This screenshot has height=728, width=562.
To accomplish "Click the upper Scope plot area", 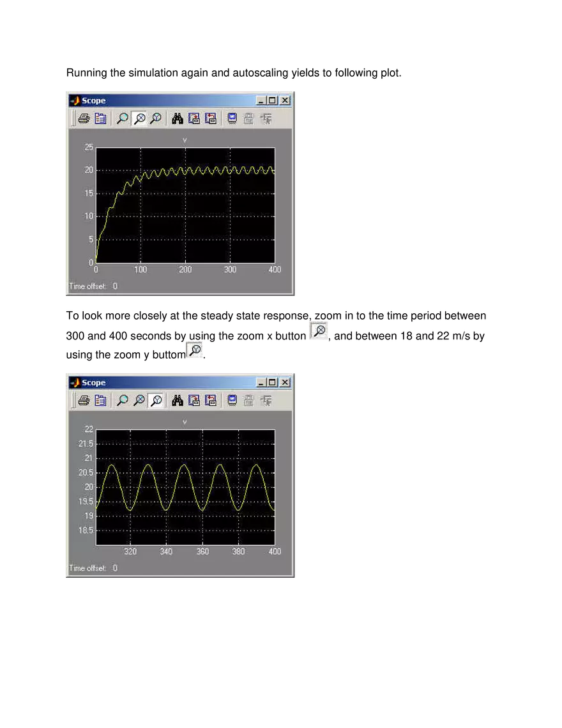I will click(185, 205).
